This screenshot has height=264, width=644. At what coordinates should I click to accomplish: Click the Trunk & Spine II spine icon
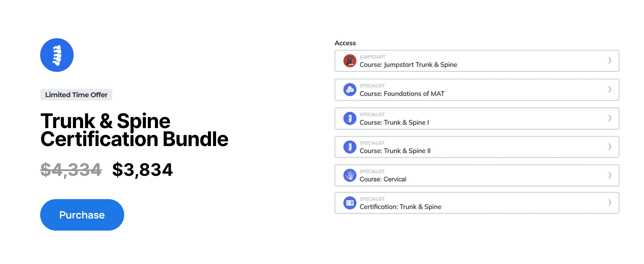click(x=350, y=147)
